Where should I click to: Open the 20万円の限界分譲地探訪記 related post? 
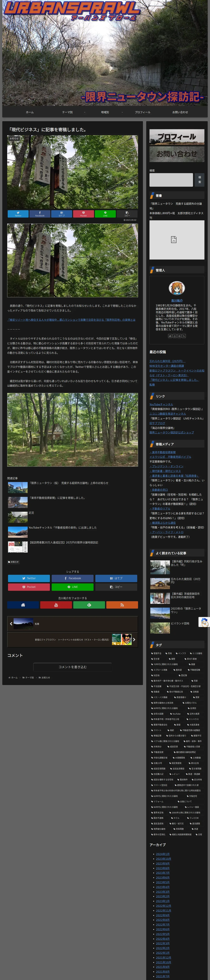coord(72,547)
